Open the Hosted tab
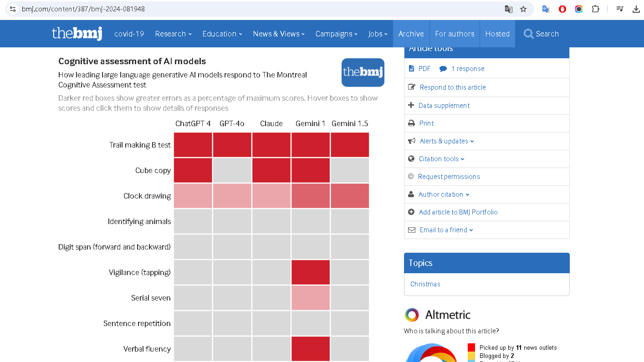 tap(497, 34)
